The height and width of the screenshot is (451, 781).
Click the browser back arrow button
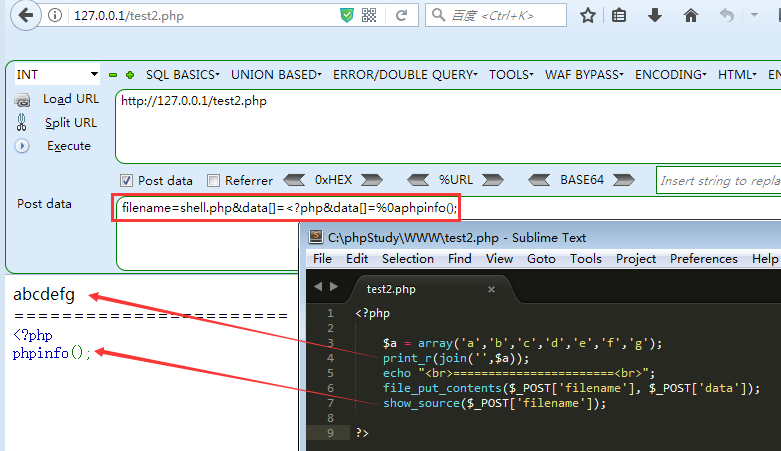[x=23, y=15]
